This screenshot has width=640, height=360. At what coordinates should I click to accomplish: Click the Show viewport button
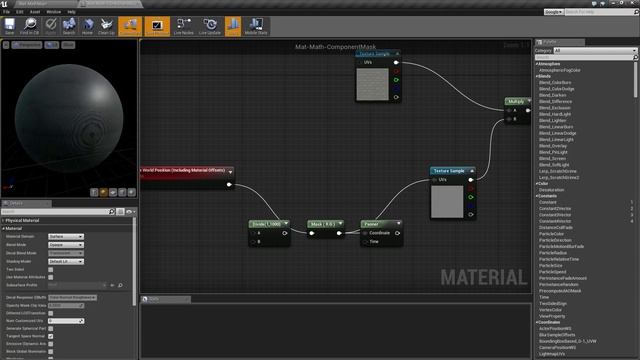pos(68,45)
